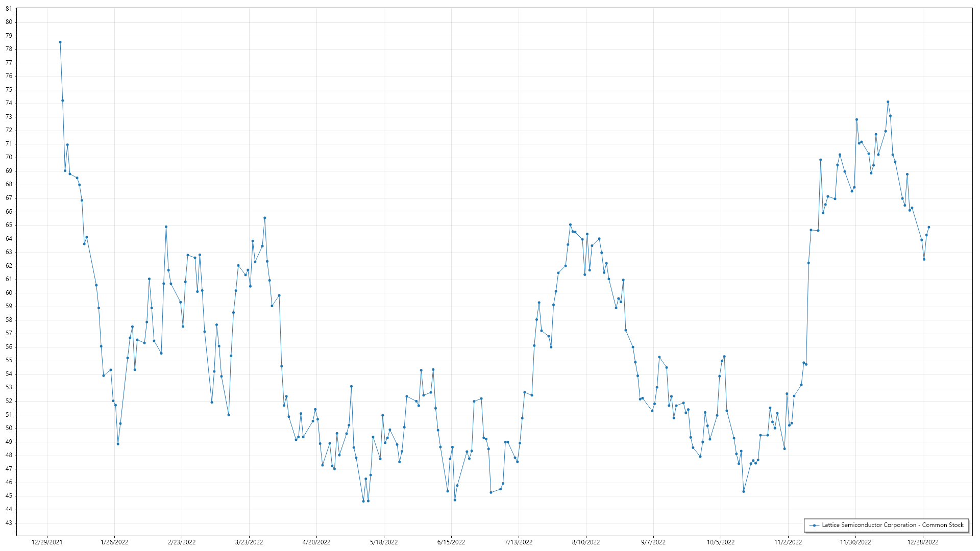Click the 60 value on the y-axis
The width and height of the screenshot is (980, 551).
[x=9, y=293]
